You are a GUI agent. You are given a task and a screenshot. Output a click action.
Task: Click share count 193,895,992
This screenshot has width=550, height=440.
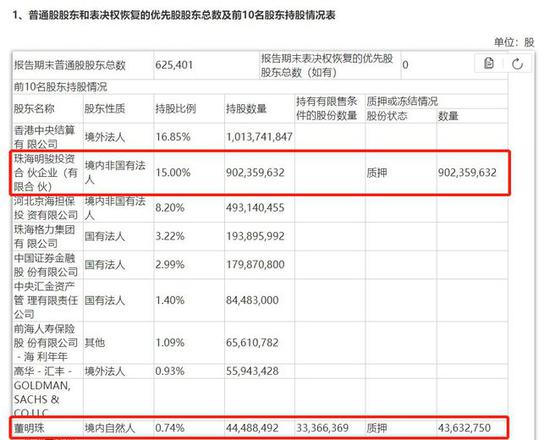coord(255,236)
